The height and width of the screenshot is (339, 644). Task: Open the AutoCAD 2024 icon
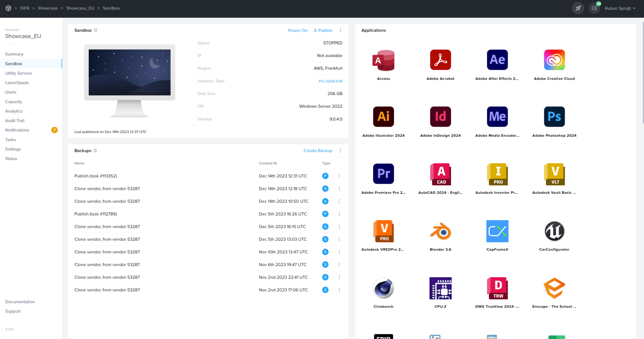click(x=440, y=174)
